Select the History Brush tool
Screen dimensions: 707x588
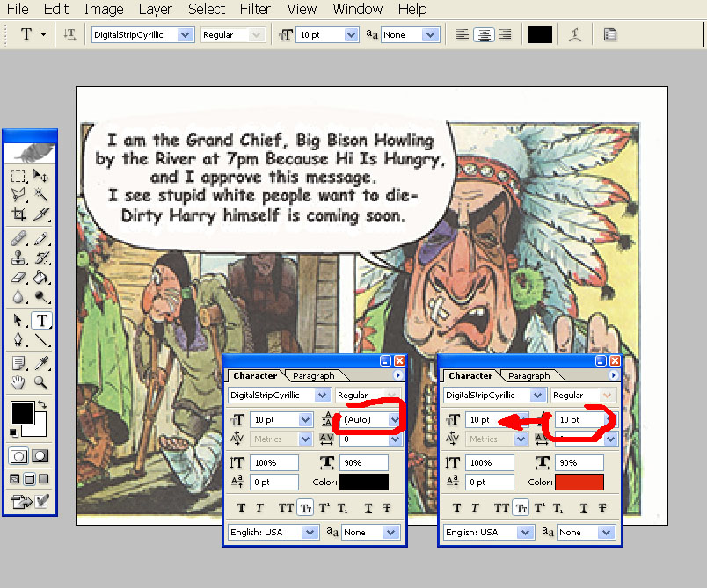coord(41,258)
